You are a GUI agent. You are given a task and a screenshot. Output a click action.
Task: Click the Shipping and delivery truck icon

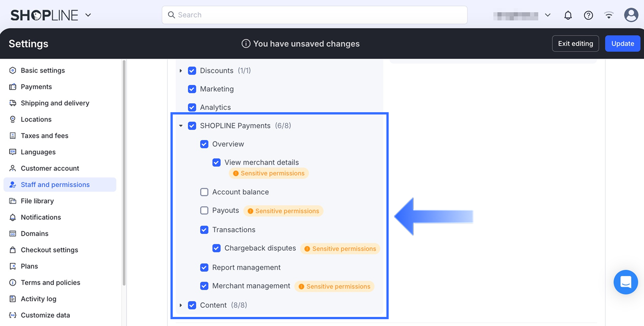(13, 103)
